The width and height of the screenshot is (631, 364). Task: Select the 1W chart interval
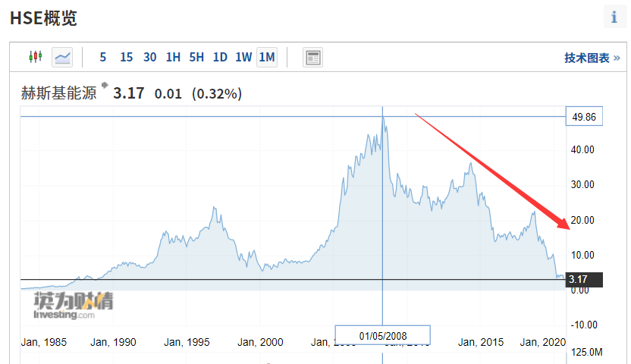pos(243,57)
